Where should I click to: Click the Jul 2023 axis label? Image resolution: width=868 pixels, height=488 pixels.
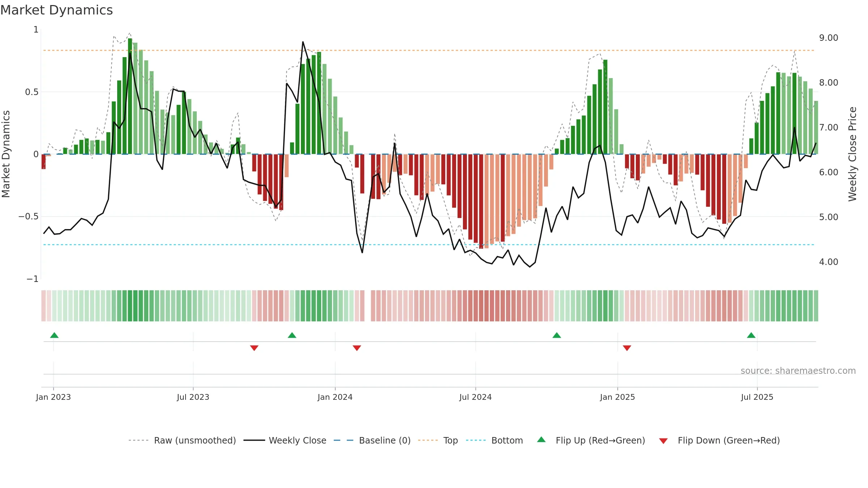pos(193,397)
